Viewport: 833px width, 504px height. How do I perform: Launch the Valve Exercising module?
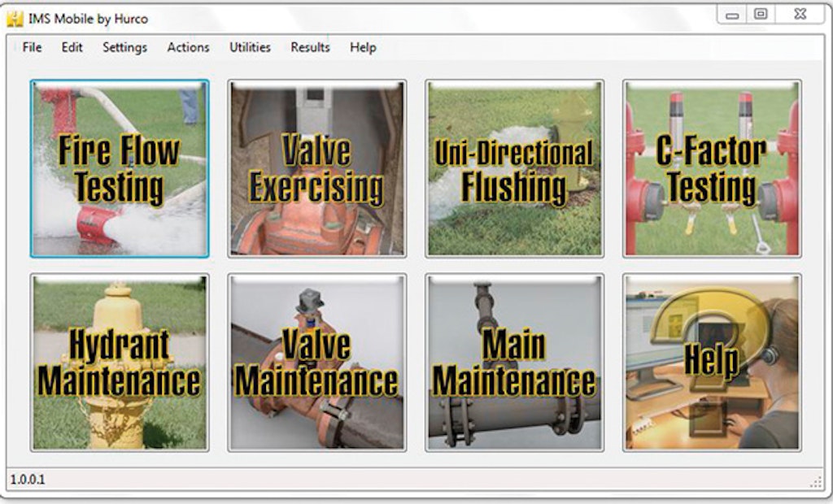pyautogui.click(x=317, y=169)
